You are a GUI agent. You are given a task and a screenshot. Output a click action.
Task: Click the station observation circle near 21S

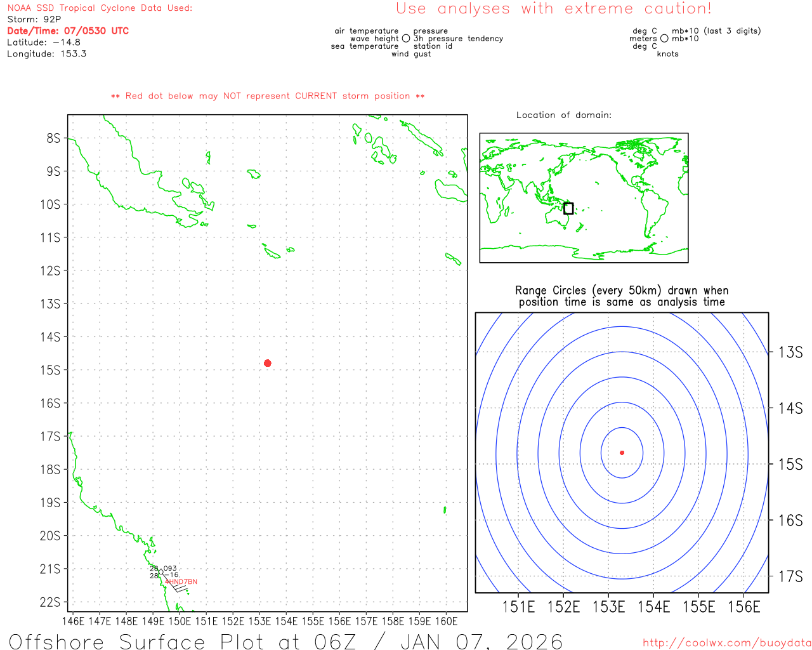161,573
